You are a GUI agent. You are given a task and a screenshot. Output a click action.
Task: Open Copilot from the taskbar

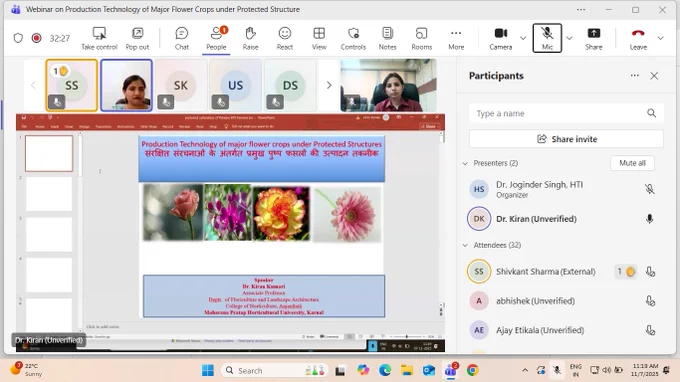point(363,371)
